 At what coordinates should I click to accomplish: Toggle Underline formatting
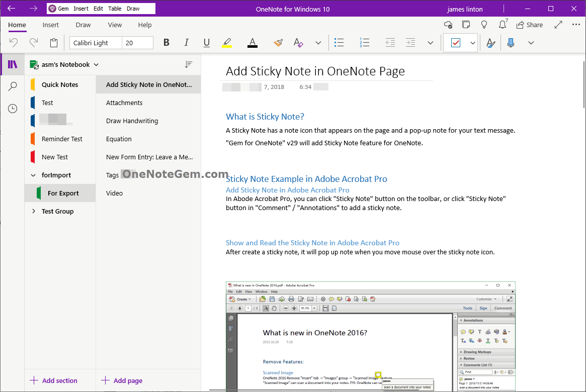(206, 43)
